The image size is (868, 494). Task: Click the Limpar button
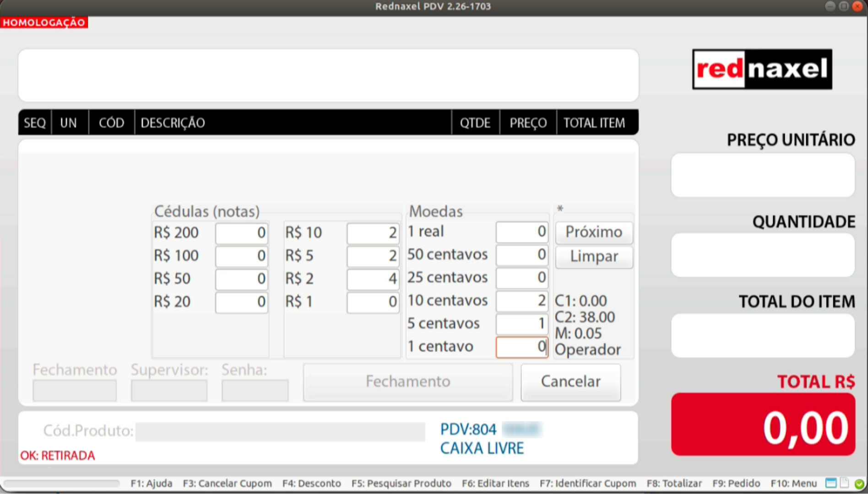pyautogui.click(x=594, y=257)
